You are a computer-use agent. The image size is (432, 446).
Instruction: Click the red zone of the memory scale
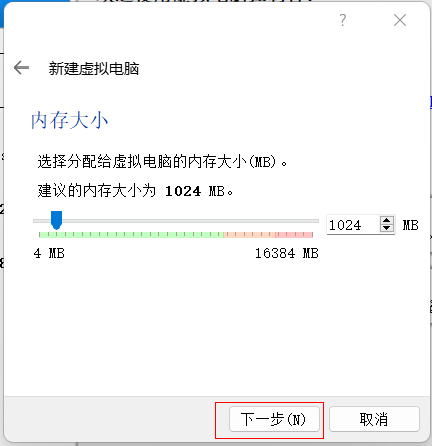click(294, 235)
